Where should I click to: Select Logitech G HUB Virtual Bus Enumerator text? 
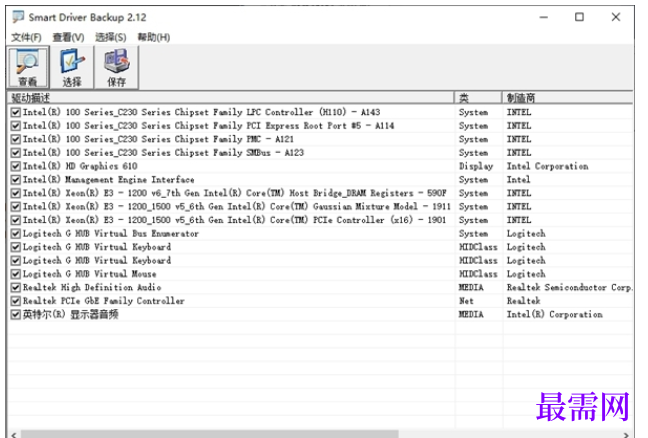[111, 233]
